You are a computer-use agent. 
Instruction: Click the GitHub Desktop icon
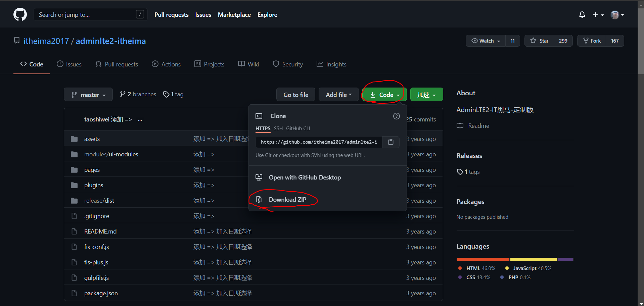click(259, 177)
